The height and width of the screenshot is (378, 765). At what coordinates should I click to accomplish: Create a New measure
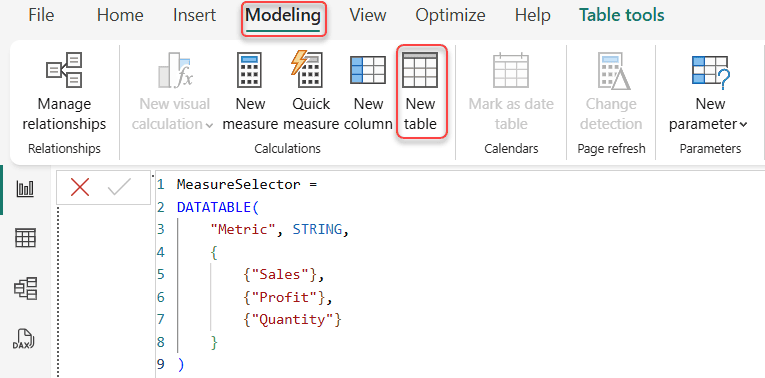coord(250,93)
